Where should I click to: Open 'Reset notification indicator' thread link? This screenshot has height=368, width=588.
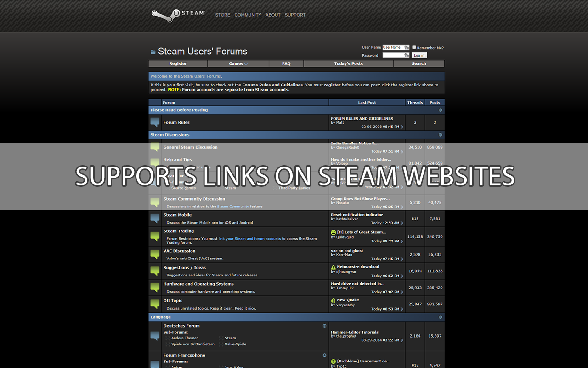point(356,215)
